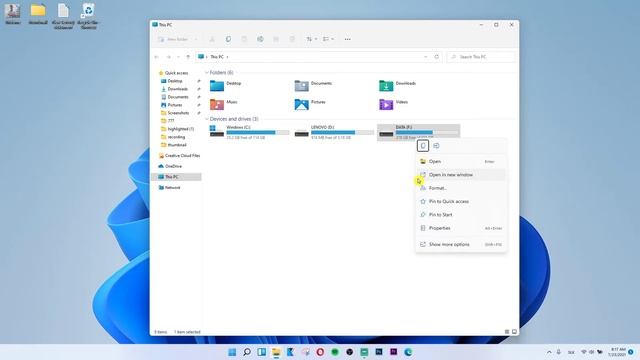Select Format... in the context menu

coord(461,188)
